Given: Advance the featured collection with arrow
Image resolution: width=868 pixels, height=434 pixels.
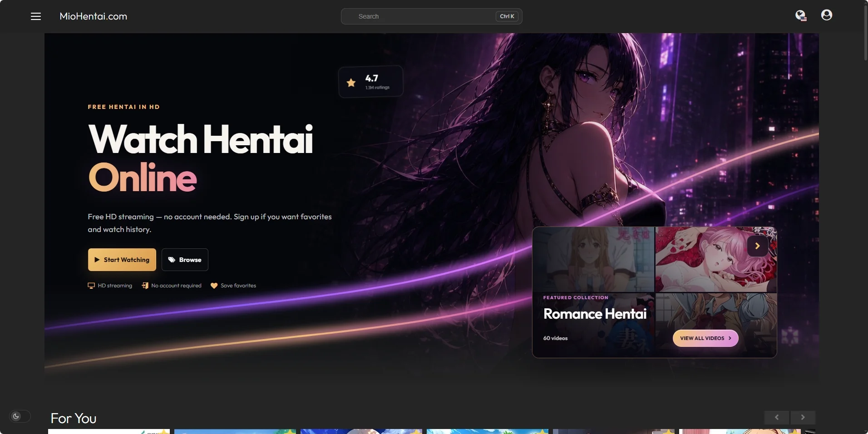Looking at the screenshot, I should pyautogui.click(x=758, y=246).
